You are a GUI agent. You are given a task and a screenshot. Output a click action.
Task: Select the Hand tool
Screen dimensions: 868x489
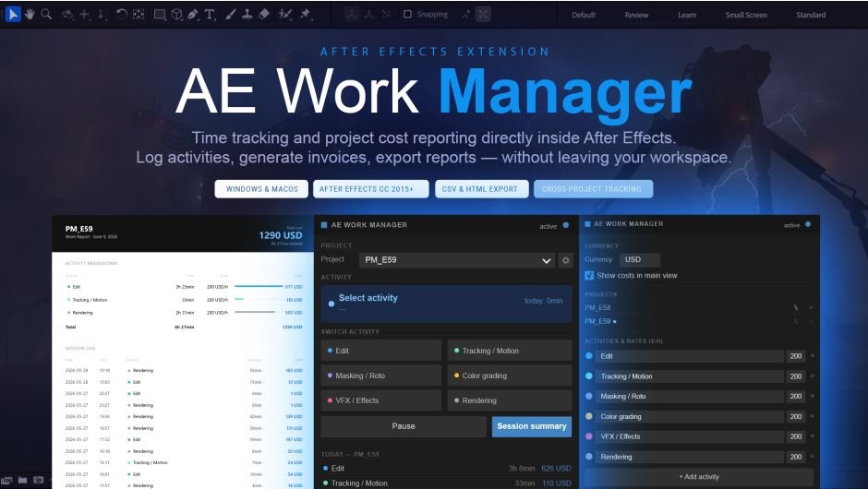(x=30, y=15)
